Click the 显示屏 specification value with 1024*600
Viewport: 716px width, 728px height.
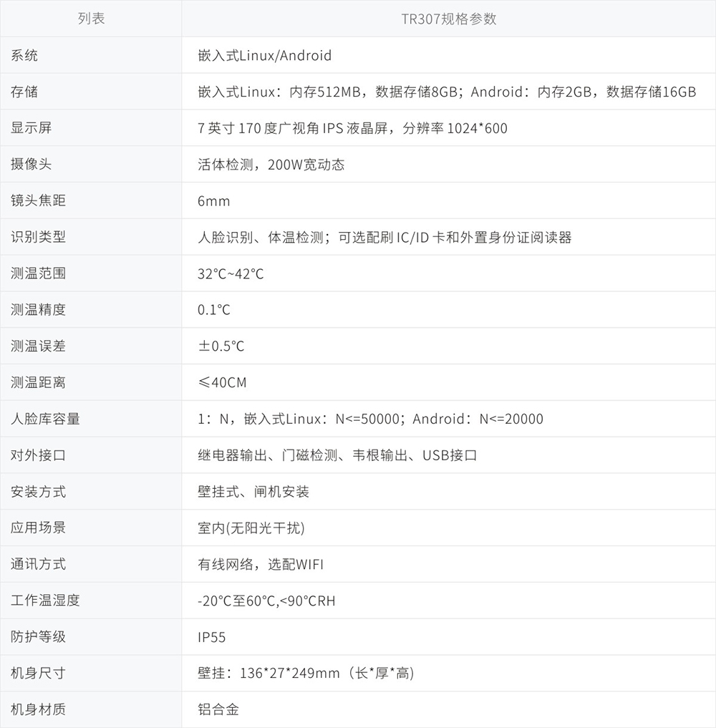(x=352, y=129)
